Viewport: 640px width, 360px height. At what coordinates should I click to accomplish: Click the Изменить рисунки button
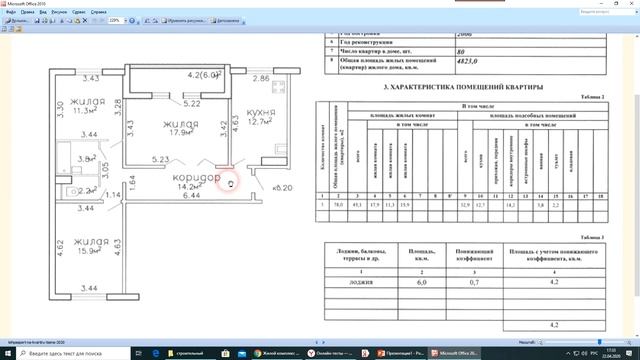pos(184,20)
